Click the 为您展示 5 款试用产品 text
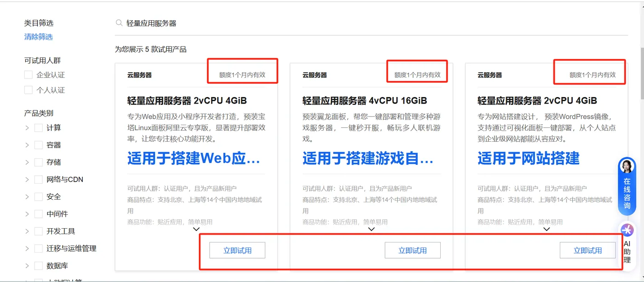 click(151, 49)
